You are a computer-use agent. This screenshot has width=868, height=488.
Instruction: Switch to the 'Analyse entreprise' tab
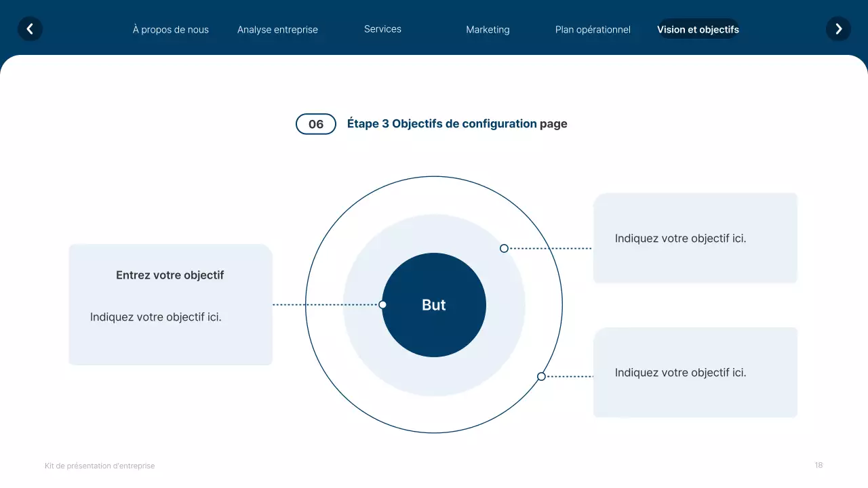277,29
